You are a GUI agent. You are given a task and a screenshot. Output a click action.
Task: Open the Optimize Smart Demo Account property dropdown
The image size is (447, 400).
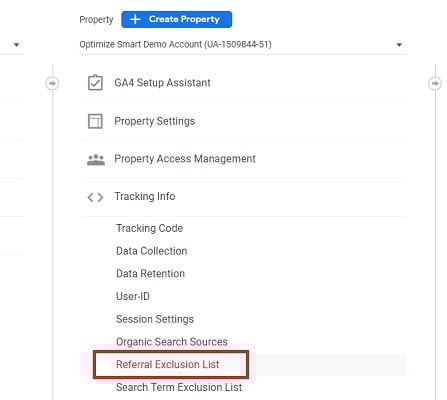243,45
